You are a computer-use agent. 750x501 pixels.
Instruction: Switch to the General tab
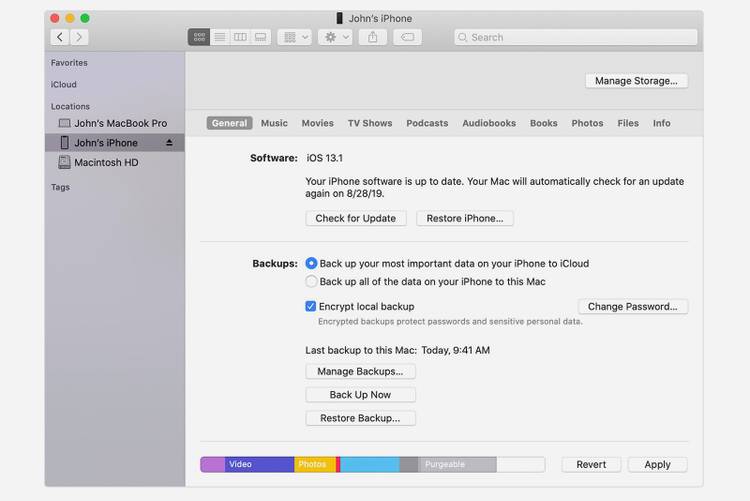pyautogui.click(x=230, y=123)
